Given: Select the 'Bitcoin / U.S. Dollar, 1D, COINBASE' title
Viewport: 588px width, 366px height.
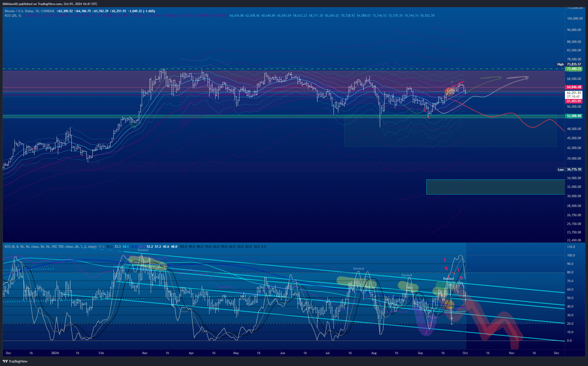Looking at the screenshot, I should [x=30, y=11].
